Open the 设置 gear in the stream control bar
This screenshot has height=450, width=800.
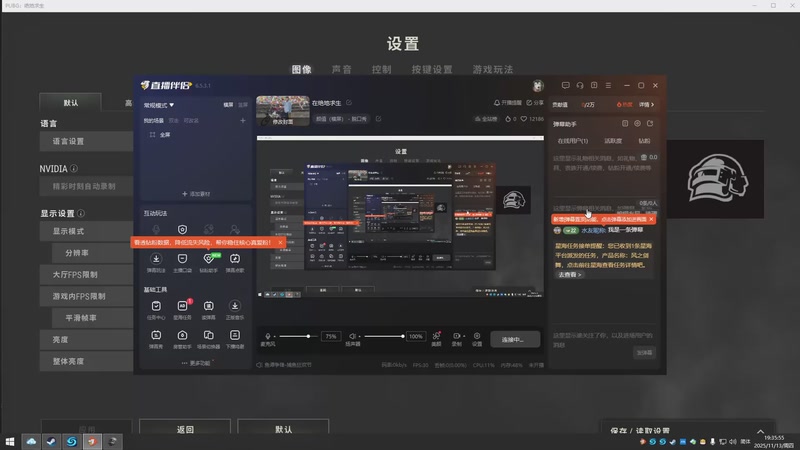(477, 339)
